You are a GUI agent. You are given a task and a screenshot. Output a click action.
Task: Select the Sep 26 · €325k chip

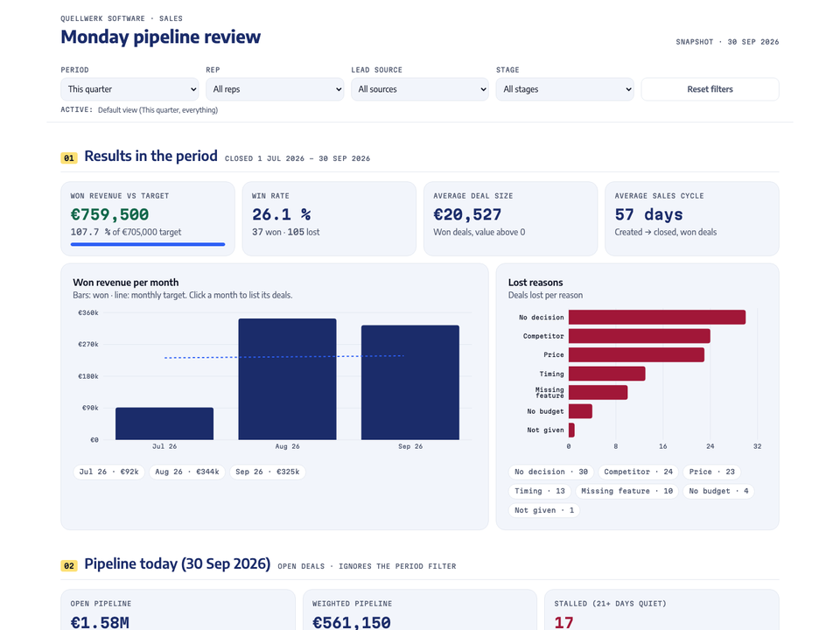click(268, 472)
